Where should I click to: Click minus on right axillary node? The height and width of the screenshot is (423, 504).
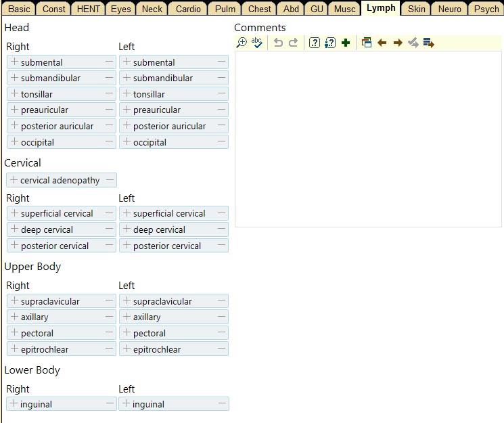[x=109, y=317]
